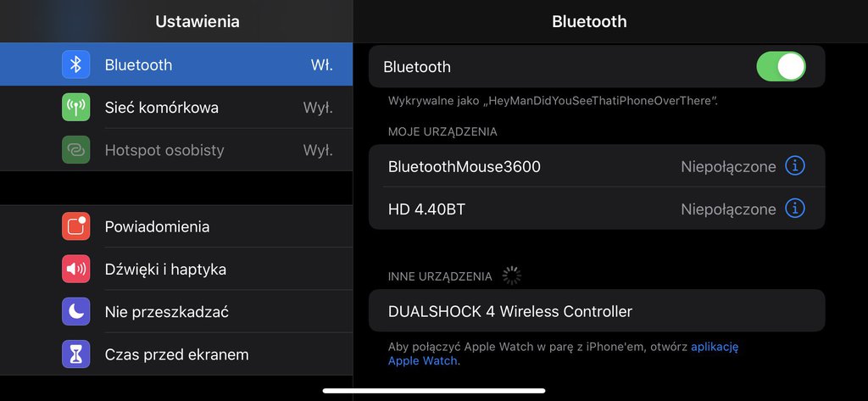Tap the Dźwięki i haptyka speaker icon
This screenshot has height=401, width=868.
75,269
